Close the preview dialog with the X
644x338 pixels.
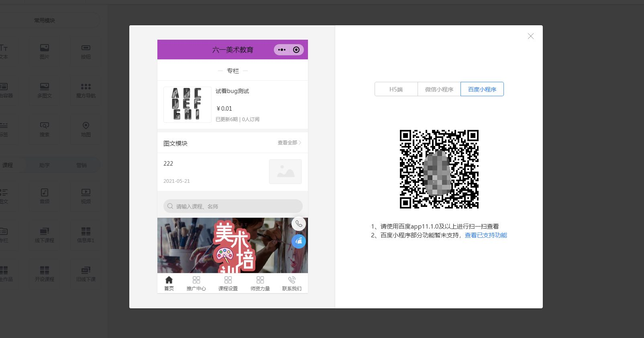530,36
